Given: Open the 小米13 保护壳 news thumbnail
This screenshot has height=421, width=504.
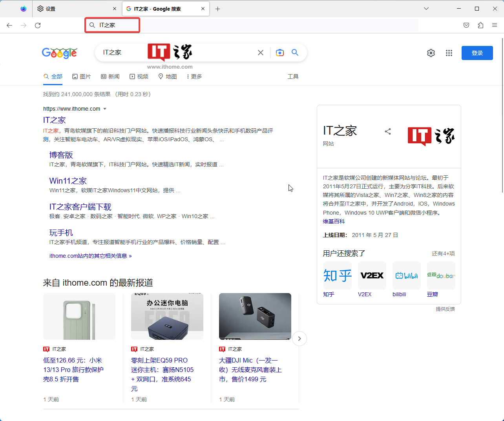Looking at the screenshot, I should coord(79,316).
